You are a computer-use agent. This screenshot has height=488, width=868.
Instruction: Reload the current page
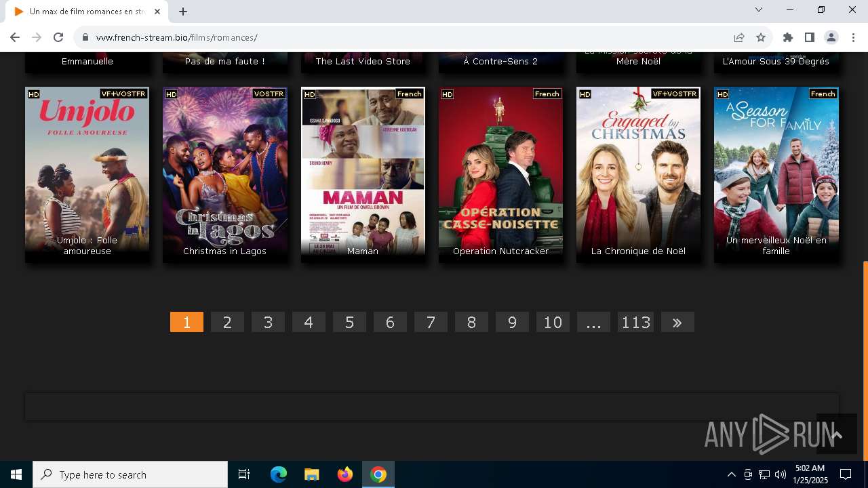coord(58,37)
